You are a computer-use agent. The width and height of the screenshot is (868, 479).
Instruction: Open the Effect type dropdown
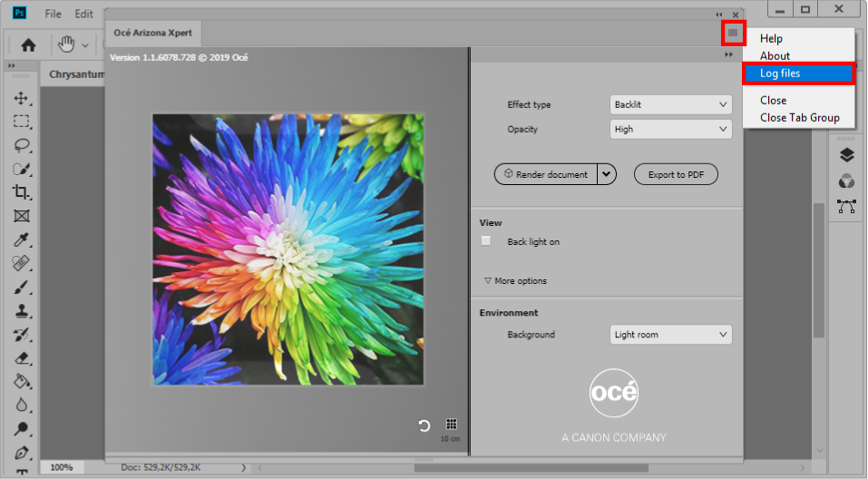point(671,104)
